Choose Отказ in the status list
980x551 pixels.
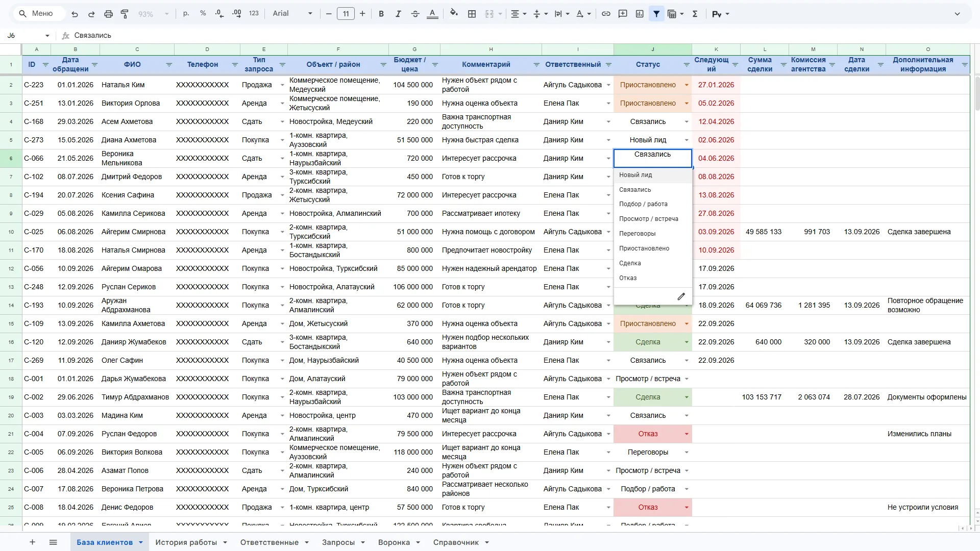[653, 278]
